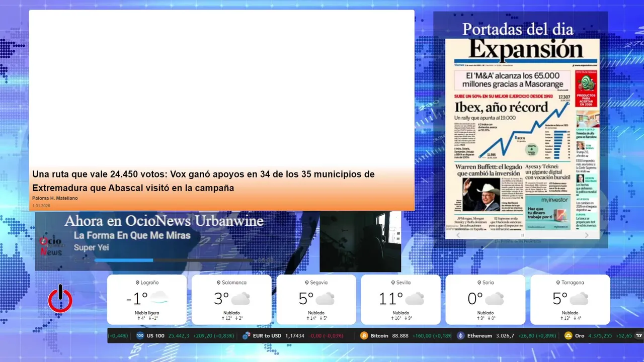Click Oro price 4.375,255

click(x=600, y=335)
